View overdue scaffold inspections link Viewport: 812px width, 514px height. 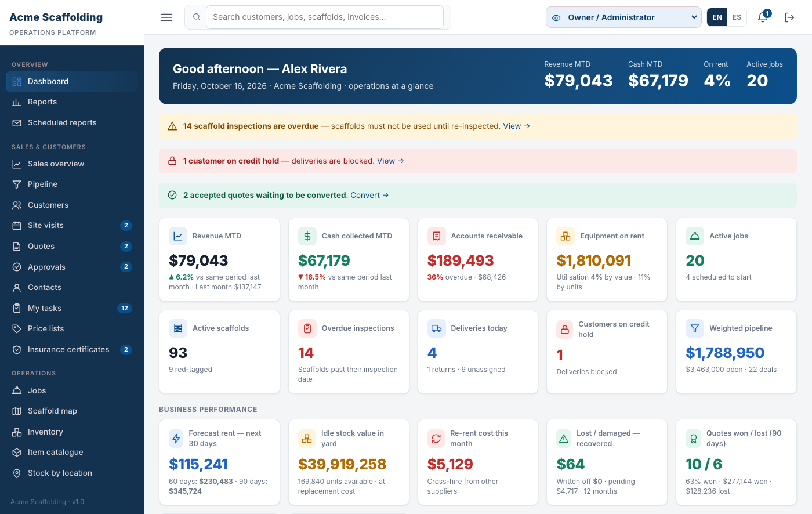[516, 126]
